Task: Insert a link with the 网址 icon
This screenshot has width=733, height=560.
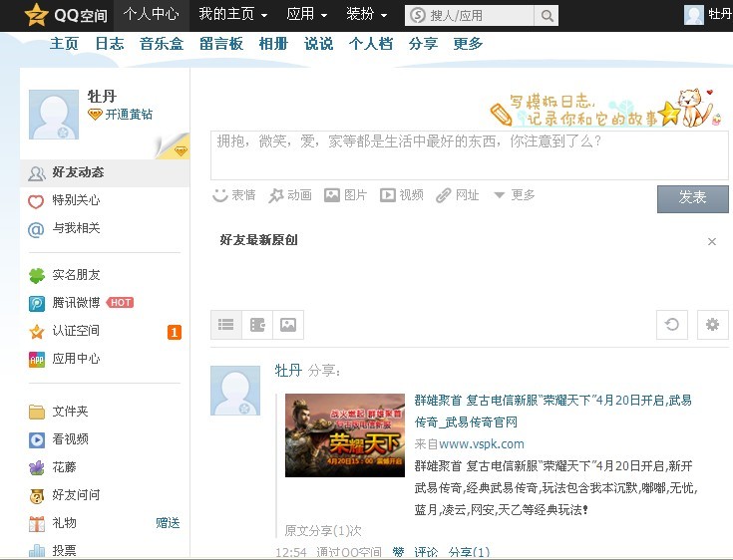Action: click(x=443, y=195)
